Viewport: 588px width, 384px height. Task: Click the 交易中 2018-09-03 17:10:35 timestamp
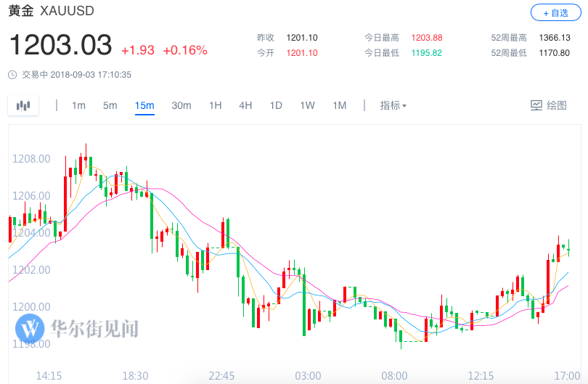pos(76,75)
